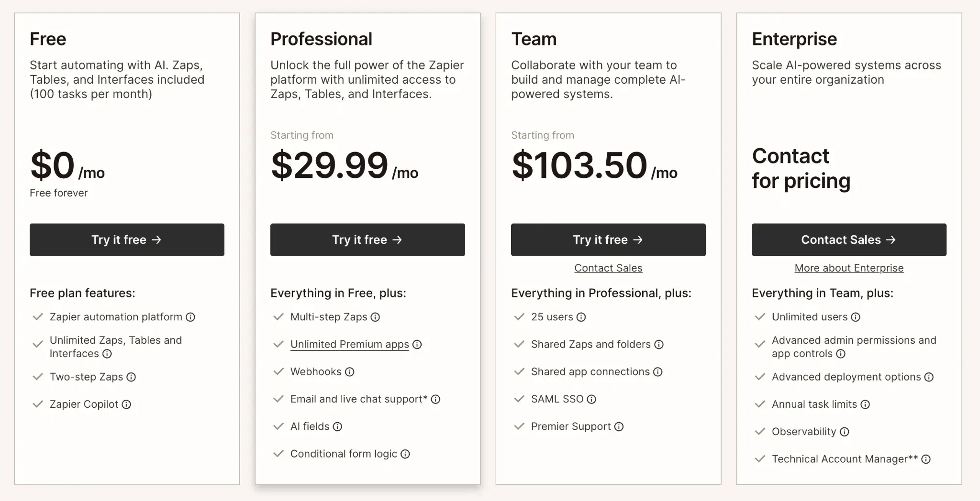980x501 pixels.
Task: Show info for Premier Support
Action: 619,426
